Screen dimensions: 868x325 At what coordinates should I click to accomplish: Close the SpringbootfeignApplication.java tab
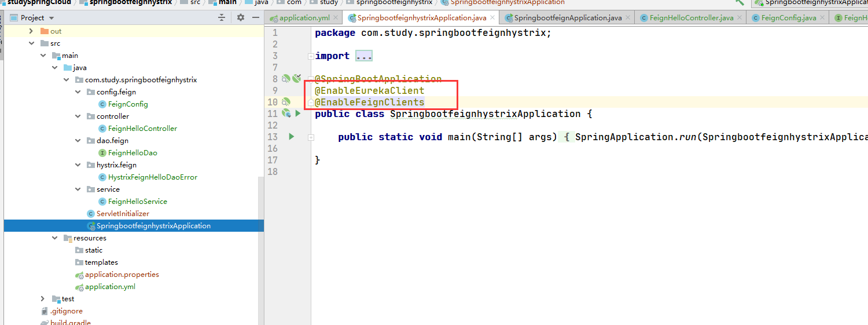pyautogui.click(x=628, y=18)
